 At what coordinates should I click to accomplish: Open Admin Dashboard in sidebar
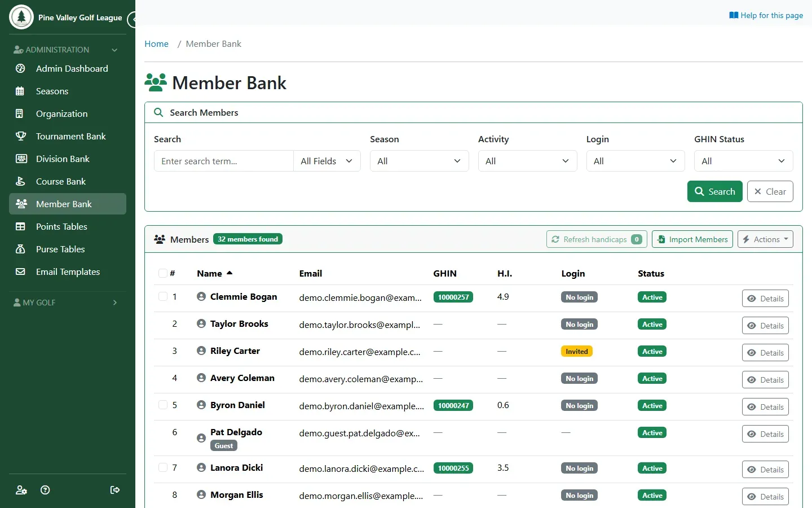click(68, 68)
